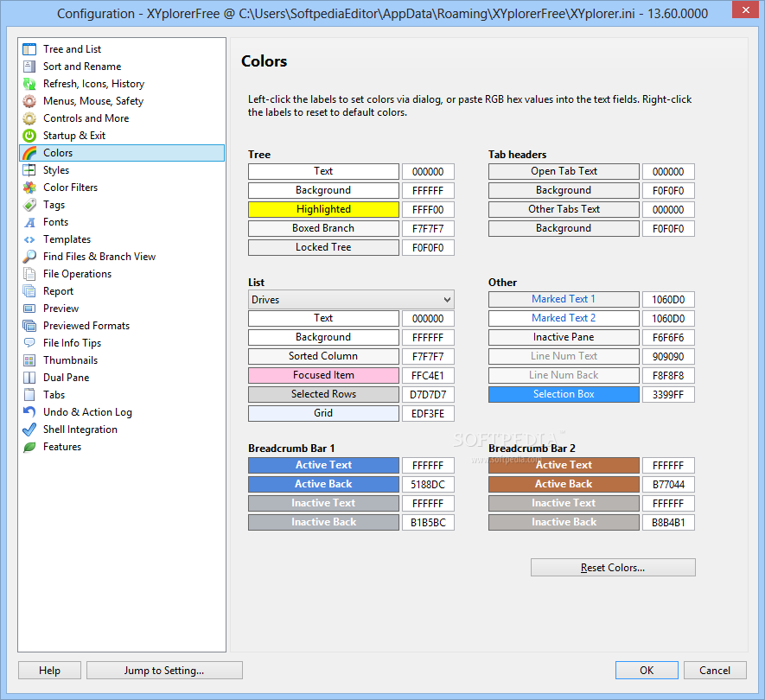Image resolution: width=765 pixels, height=700 pixels.
Task: Go to Color Filters settings page
Action: pos(70,188)
